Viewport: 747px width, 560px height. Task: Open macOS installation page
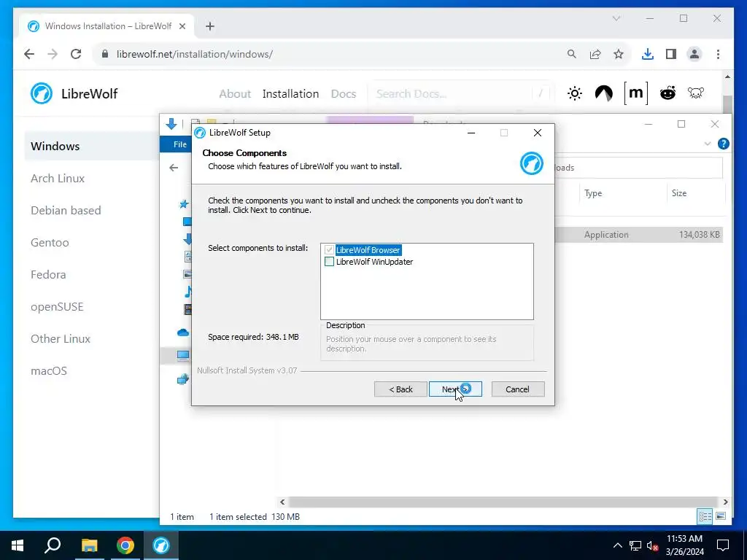(x=49, y=370)
